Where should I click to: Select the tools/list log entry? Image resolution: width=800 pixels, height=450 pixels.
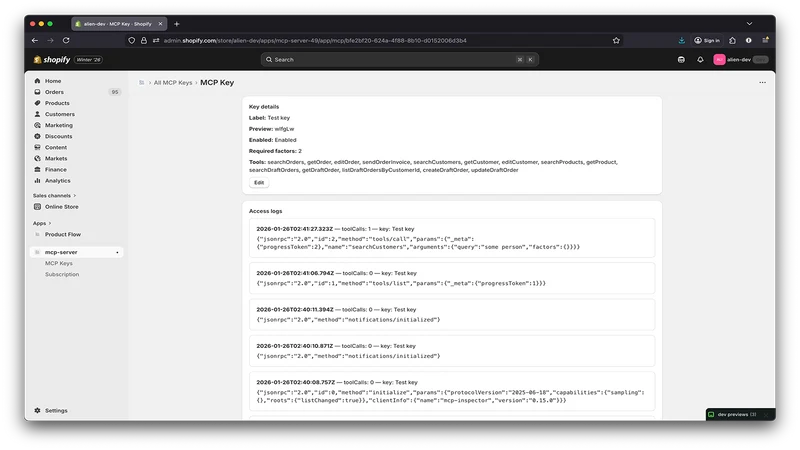point(452,278)
